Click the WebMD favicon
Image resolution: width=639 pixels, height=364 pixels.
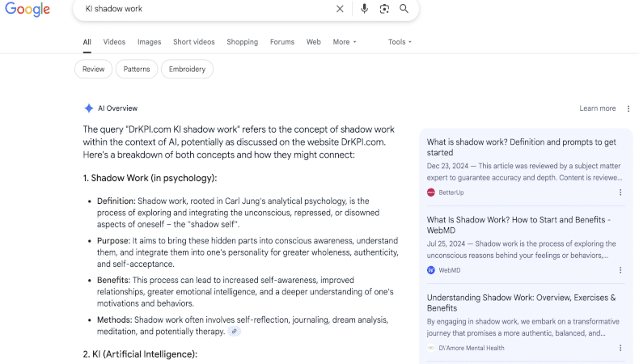click(x=431, y=270)
